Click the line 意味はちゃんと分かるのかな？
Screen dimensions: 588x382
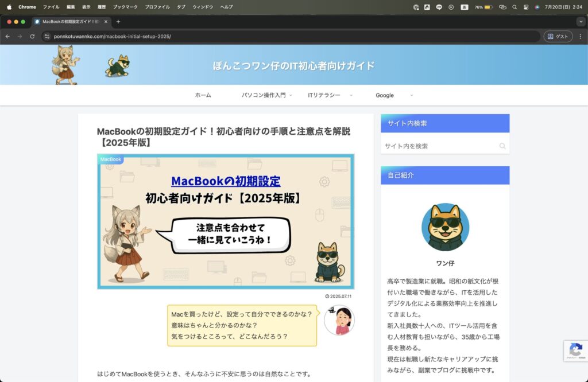pyautogui.click(x=214, y=325)
